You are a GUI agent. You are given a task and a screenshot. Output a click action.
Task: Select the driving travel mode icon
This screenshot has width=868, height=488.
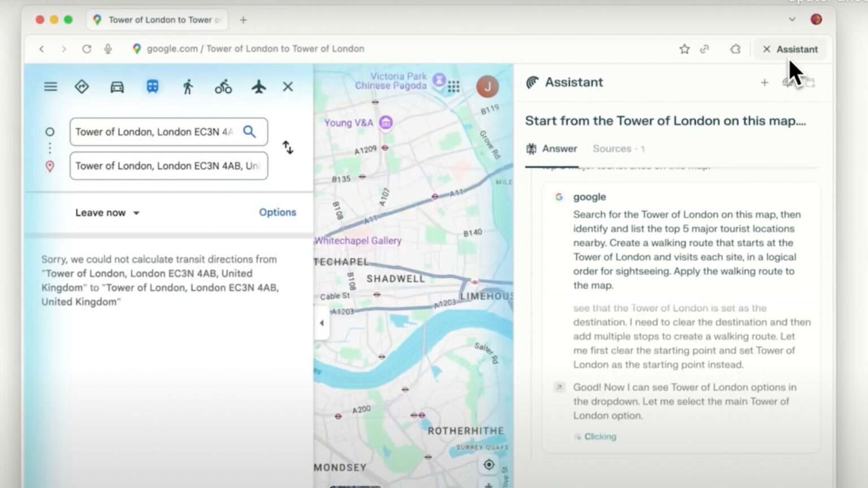coord(117,87)
